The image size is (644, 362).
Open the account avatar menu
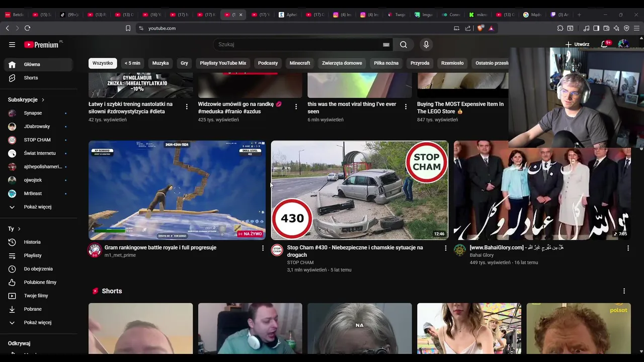coord(623,44)
